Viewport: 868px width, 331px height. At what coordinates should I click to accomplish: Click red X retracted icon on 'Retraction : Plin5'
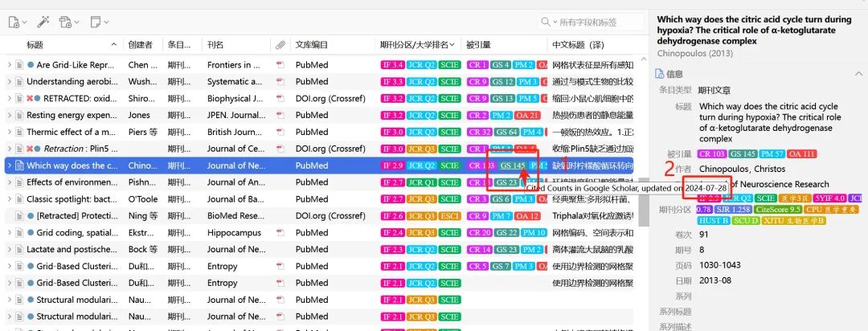tap(30, 149)
